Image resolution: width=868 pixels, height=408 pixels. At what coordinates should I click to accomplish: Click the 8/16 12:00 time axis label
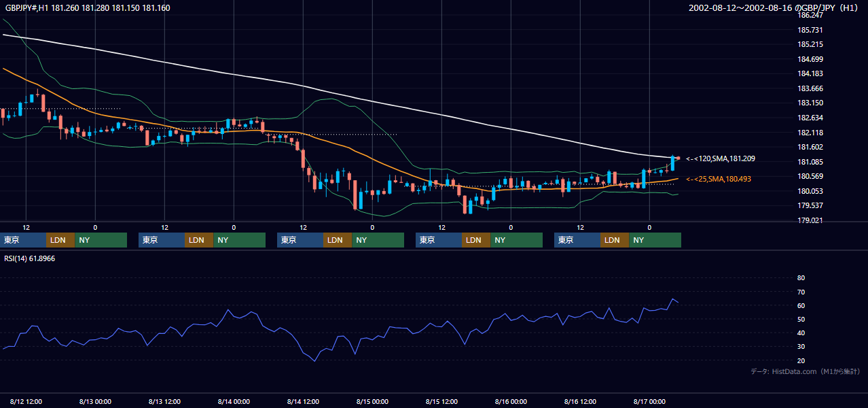(x=580, y=401)
